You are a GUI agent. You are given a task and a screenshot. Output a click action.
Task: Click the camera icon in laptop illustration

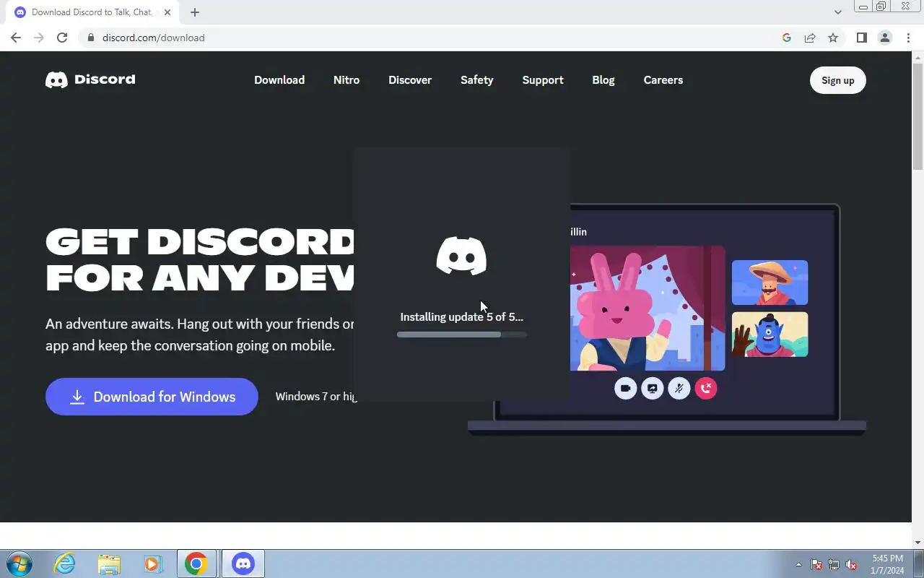click(x=625, y=388)
